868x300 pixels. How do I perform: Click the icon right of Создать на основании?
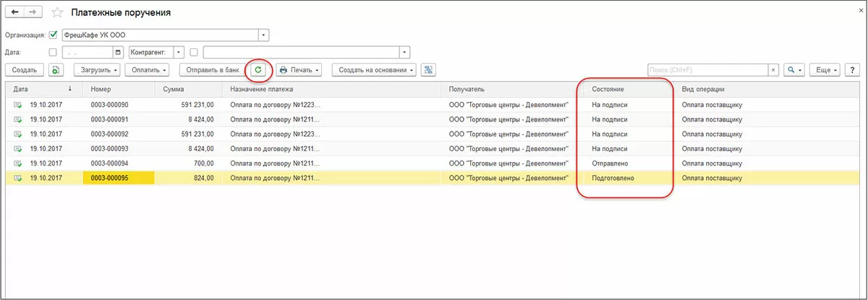click(x=428, y=70)
